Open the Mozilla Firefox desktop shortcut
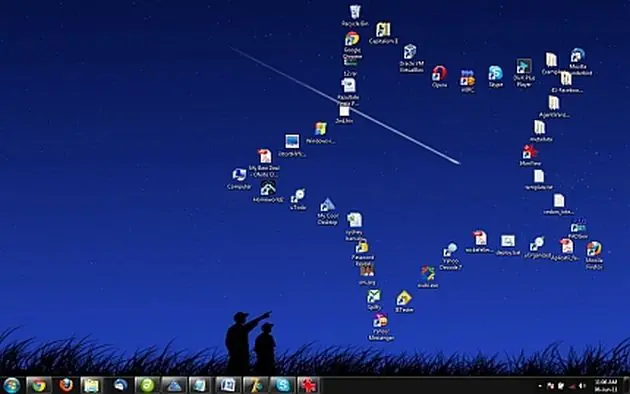This screenshot has height=394, width=630. 594,249
